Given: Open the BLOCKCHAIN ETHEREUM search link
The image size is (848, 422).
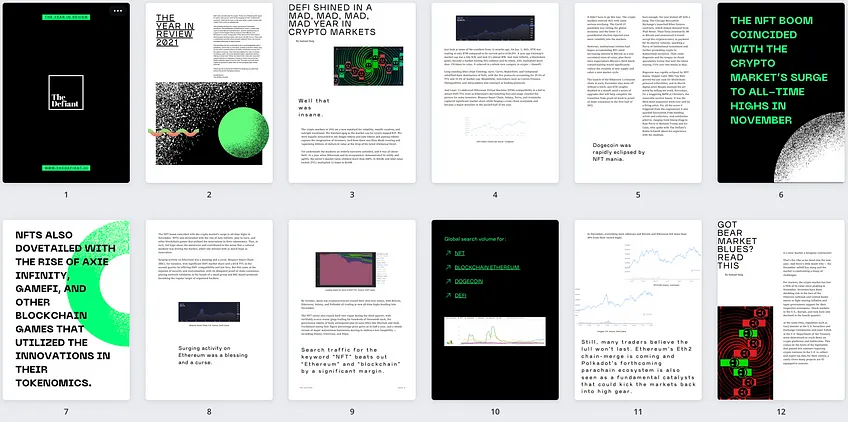Looking at the screenshot, I should coord(487,267).
